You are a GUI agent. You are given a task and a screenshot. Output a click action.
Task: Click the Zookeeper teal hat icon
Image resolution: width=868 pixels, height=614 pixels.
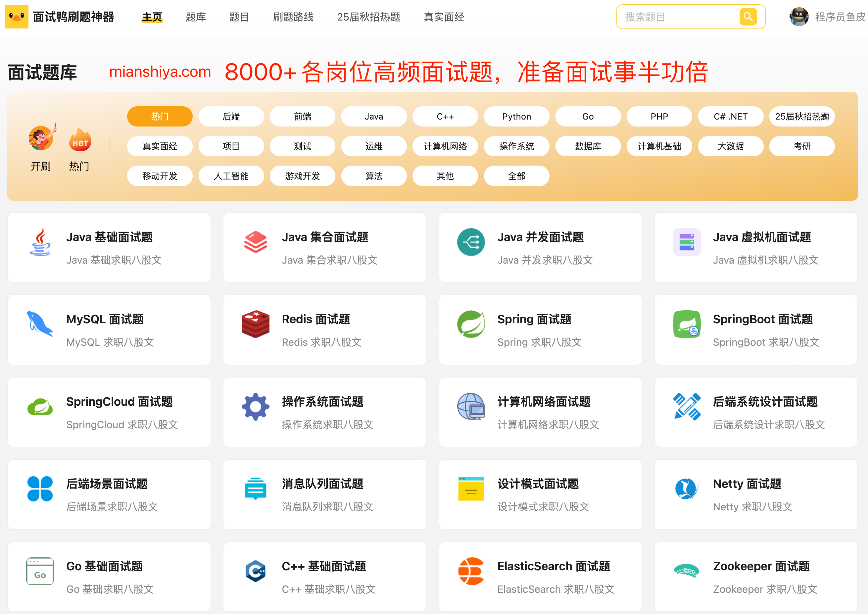pyautogui.click(x=687, y=571)
